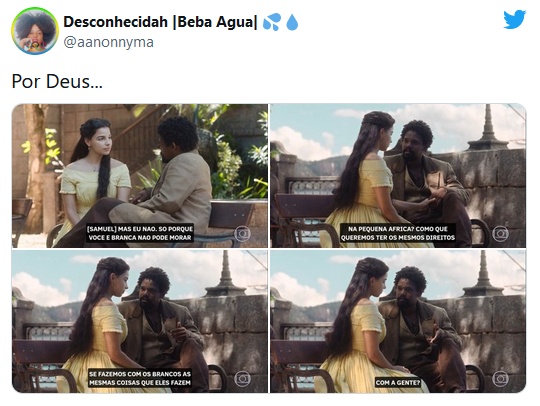Screen dimensions: 540x406
Task: Click the Twitter bird logo
Action: tap(515, 20)
